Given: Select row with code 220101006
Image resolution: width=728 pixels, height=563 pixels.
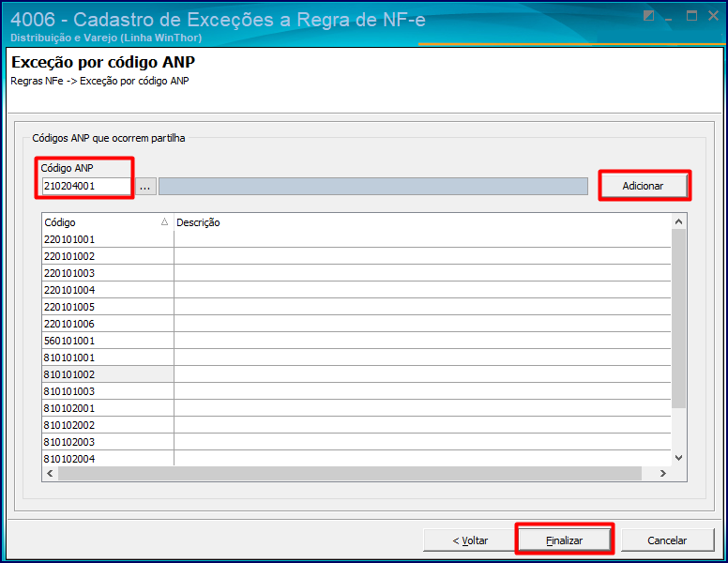Looking at the screenshot, I should (x=356, y=324).
